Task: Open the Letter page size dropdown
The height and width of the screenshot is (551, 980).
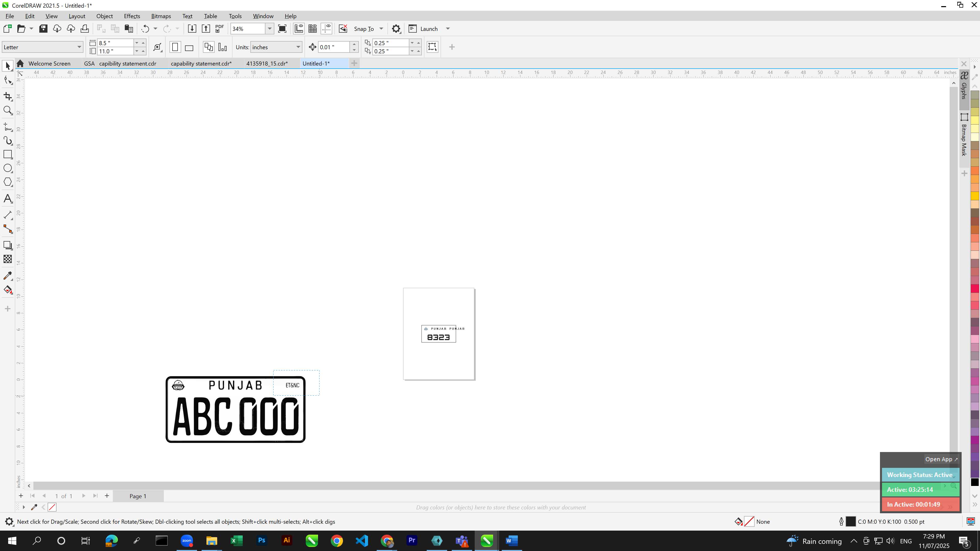Action: (x=79, y=47)
